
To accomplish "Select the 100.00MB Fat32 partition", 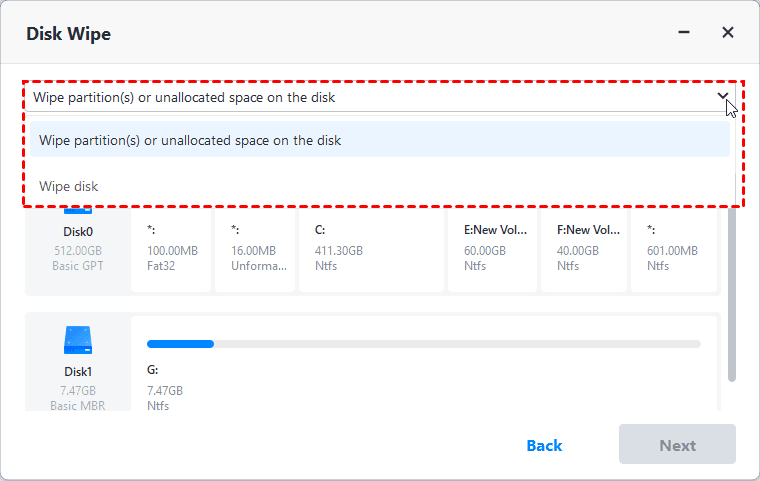I will (170, 248).
